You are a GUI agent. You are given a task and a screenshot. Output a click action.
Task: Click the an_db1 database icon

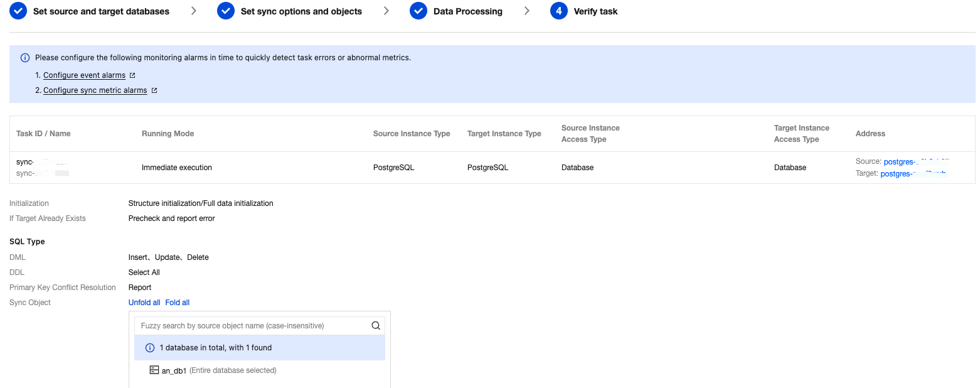(154, 370)
